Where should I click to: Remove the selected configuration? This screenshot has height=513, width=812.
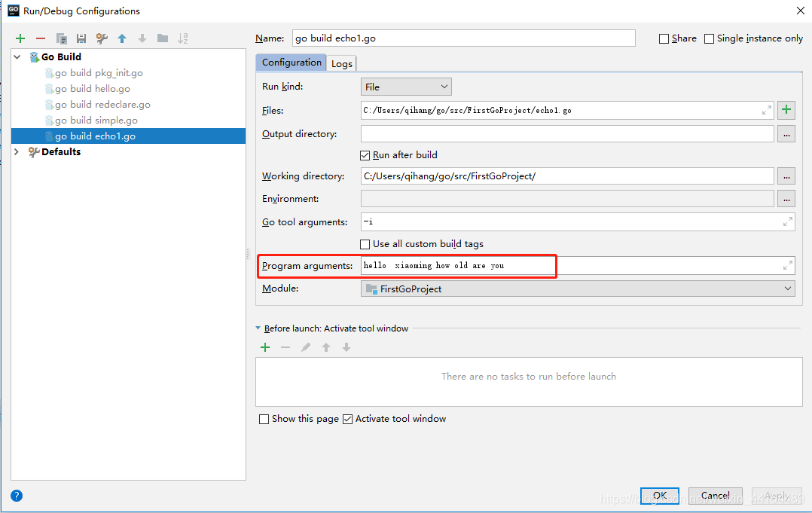pyautogui.click(x=41, y=38)
